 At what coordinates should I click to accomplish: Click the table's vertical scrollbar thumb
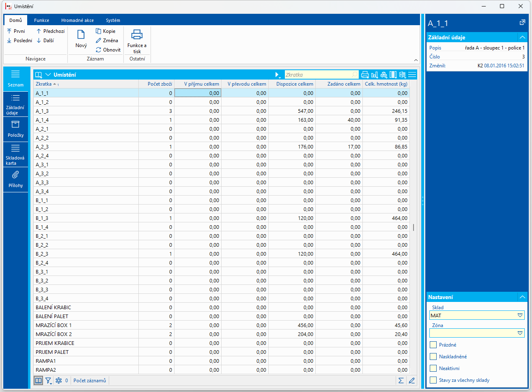414,227
